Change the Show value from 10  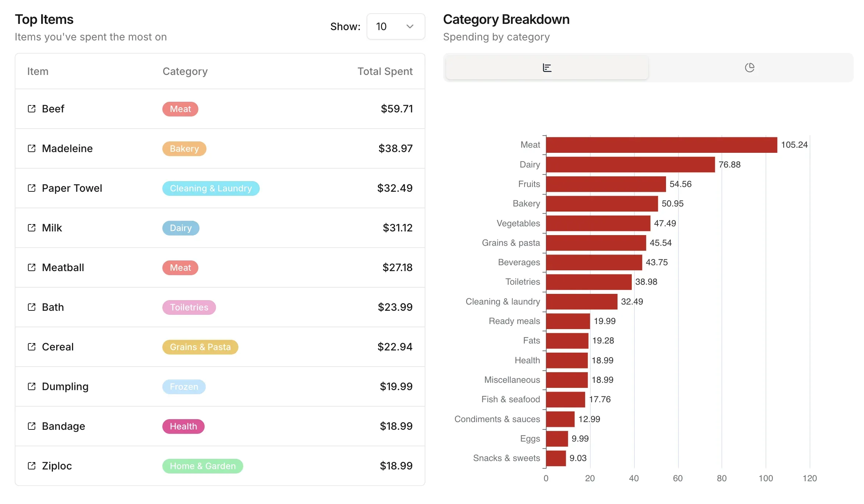(396, 26)
